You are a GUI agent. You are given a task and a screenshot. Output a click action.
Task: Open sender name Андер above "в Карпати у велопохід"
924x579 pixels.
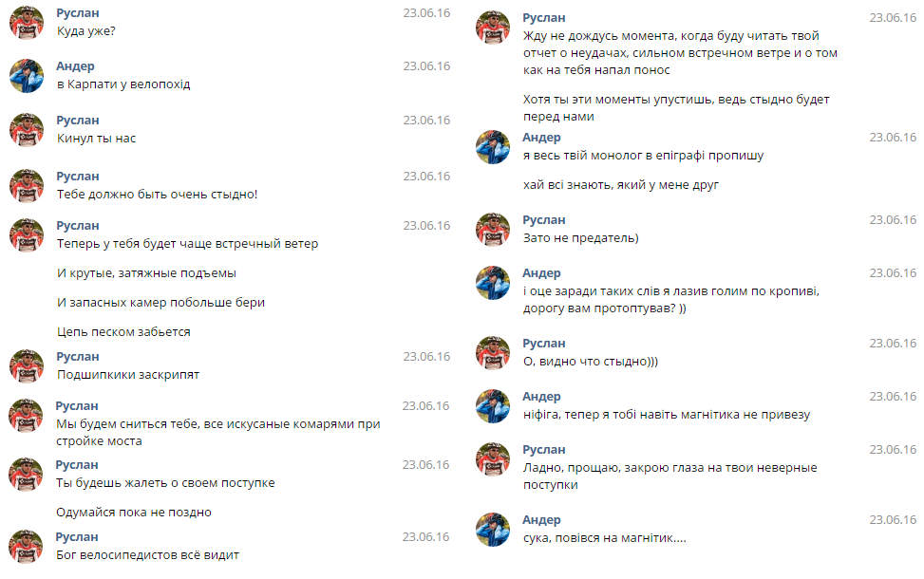76,66
